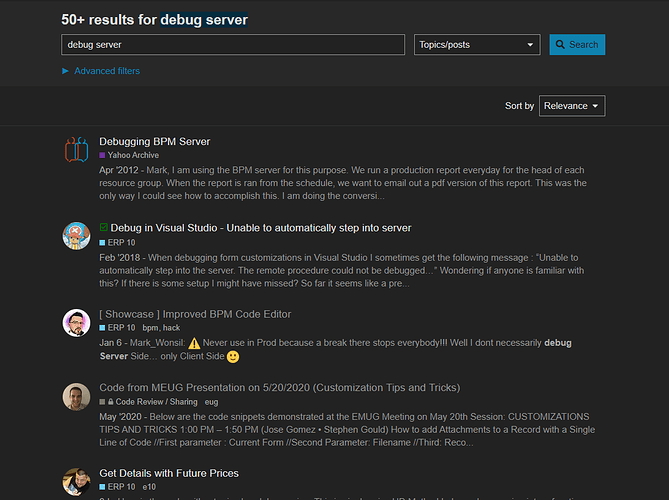Select the e10 tag
This screenshot has width=669, height=500.
point(149,487)
